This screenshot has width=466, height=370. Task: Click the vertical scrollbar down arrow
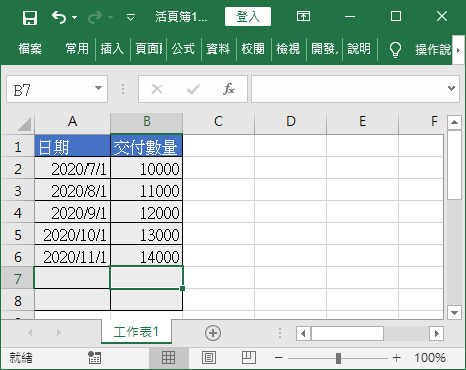454,312
